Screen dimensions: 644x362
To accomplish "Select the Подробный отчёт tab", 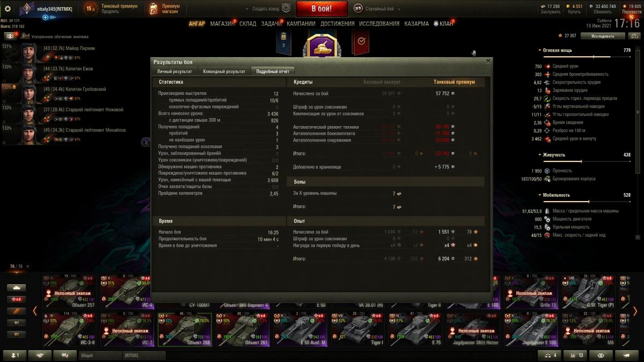I will (x=273, y=71).
